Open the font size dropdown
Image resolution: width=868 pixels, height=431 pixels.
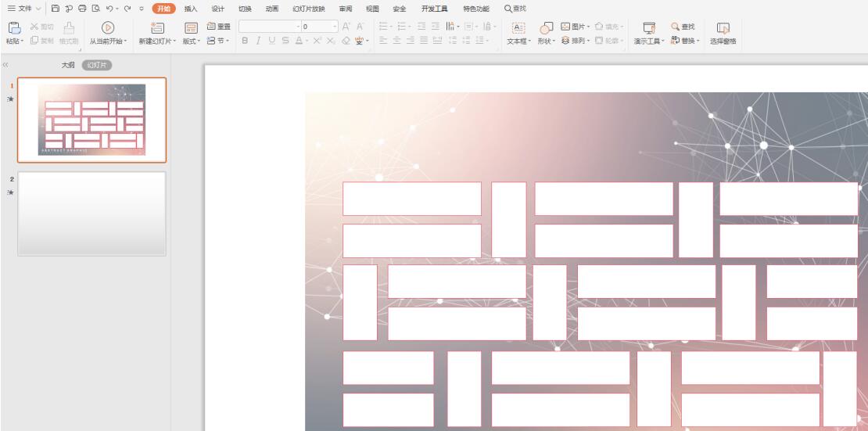tap(335, 27)
